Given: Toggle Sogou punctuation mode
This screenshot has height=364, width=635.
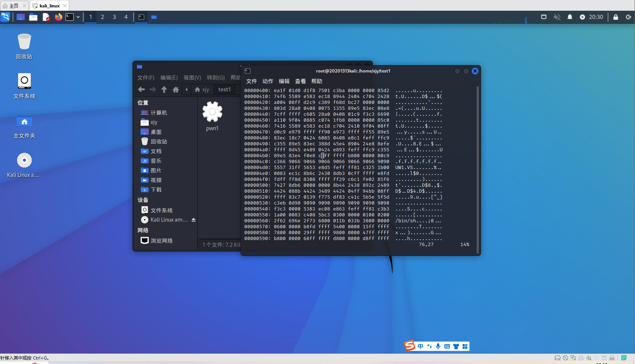Looking at the screenshot, I should (429, 346).
